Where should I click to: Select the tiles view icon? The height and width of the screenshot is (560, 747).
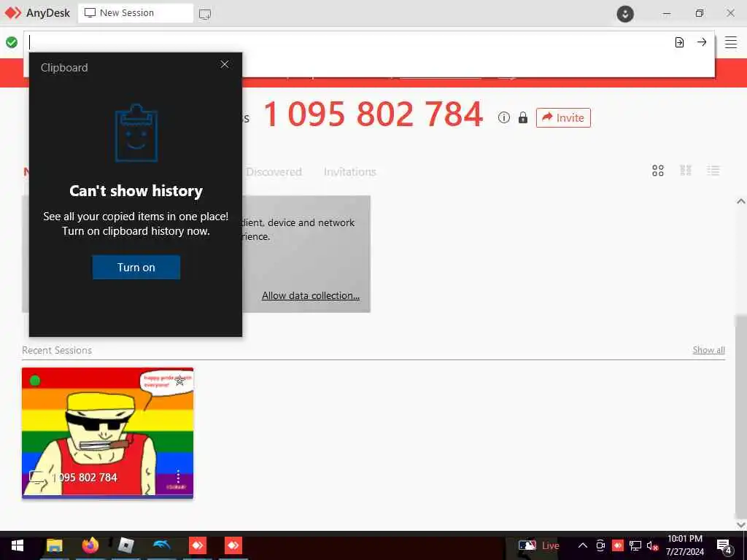coord(658,171)
